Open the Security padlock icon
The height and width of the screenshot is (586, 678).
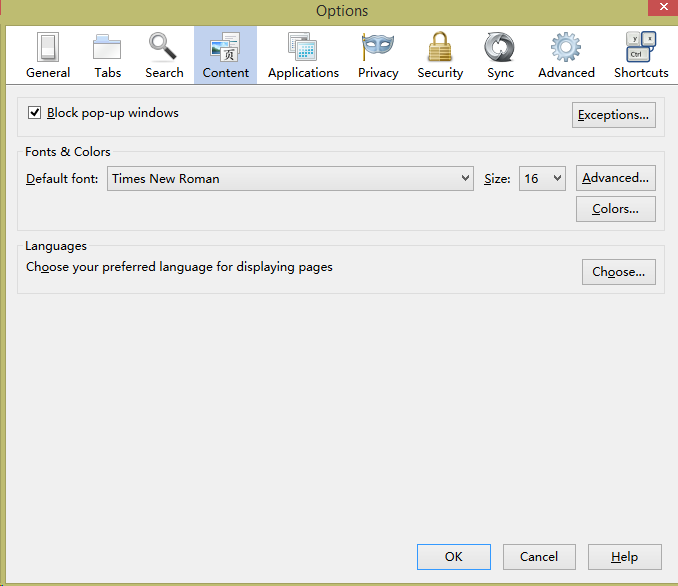pos(440,46)
